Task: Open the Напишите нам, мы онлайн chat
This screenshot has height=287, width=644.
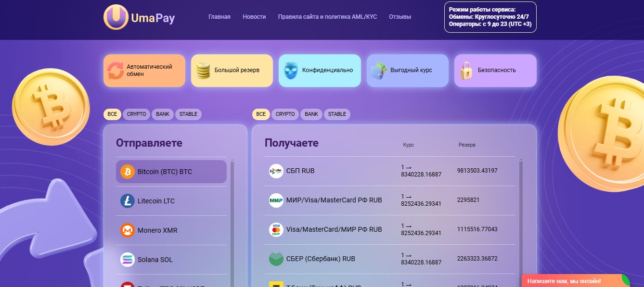Action: [x=576, y=281]
